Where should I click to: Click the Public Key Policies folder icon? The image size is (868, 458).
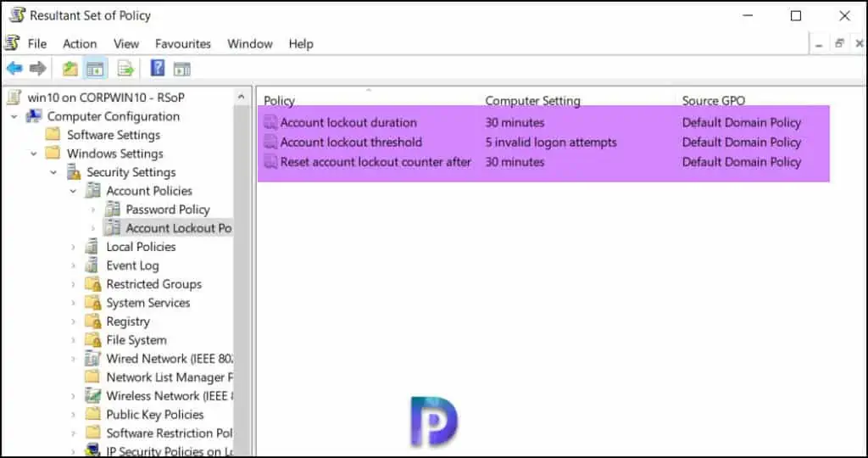coord(92,414)
